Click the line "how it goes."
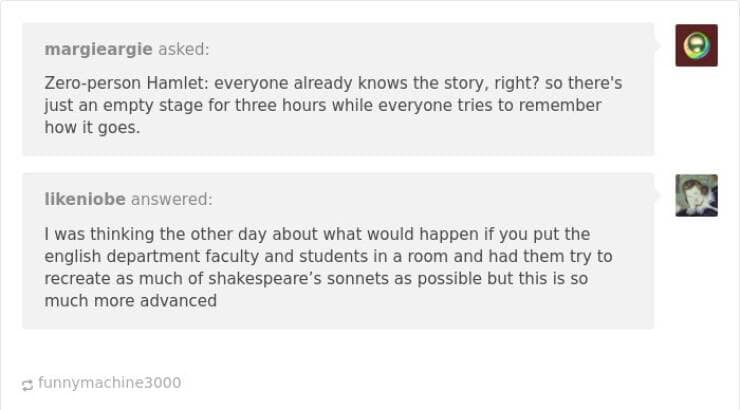This screenshot has height=410, width=740. click(90, 127)
